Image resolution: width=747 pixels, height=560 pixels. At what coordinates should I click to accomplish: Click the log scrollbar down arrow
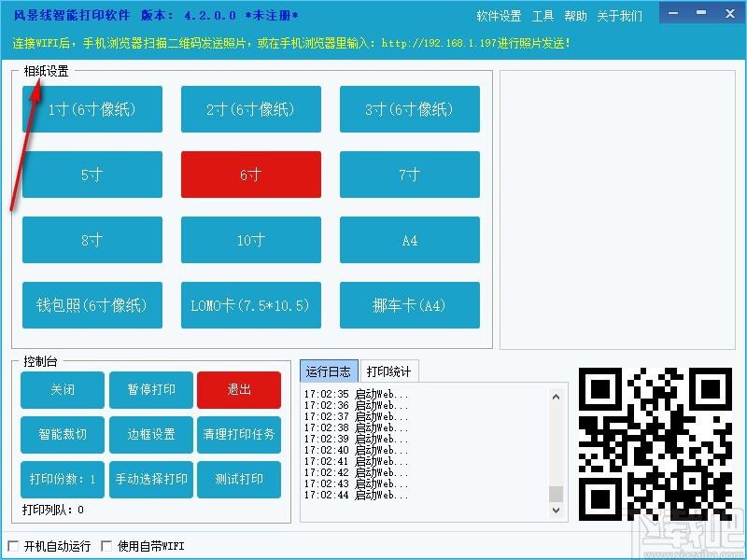coord(556,510)
